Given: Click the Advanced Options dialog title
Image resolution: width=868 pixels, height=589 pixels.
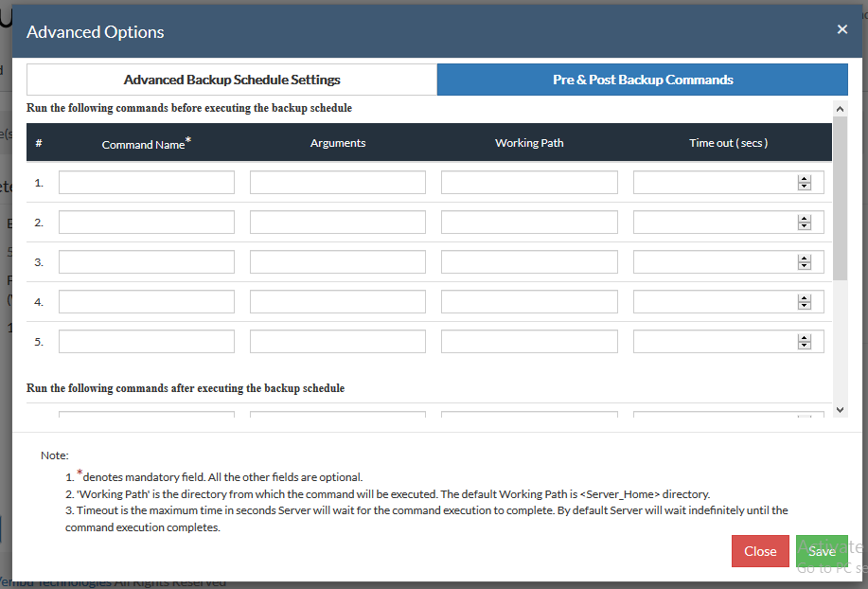Looking at the screenshot, I should (96, 32).
